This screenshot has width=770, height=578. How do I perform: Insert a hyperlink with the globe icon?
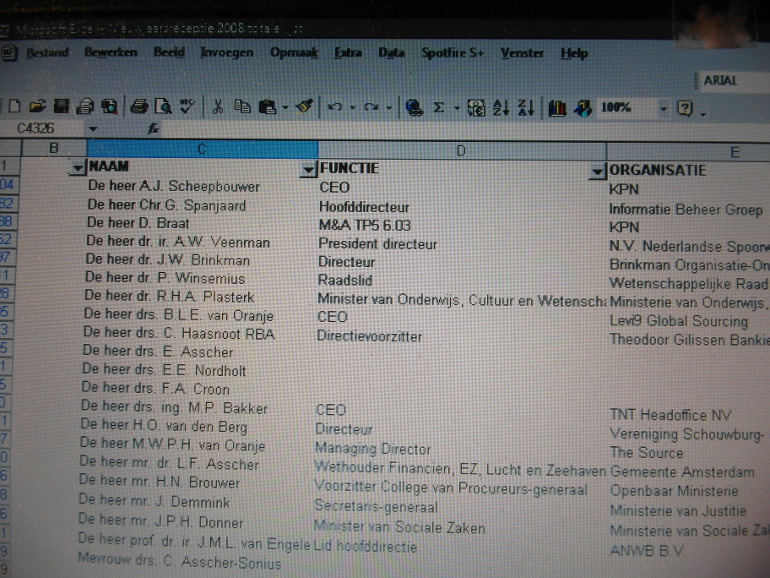pyautogui.click(x=414, y=108)
